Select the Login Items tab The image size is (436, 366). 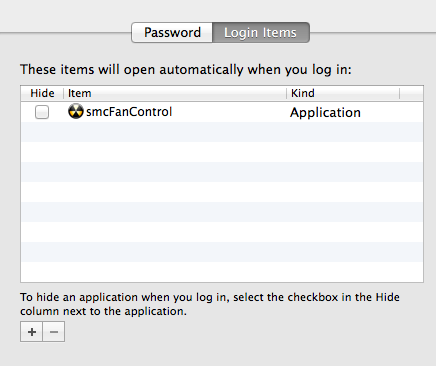coord(261,33)
